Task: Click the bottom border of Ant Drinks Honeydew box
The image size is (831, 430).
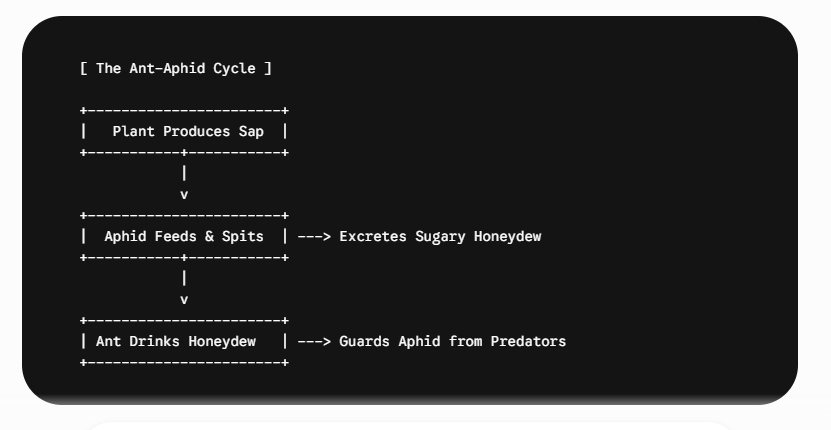Action: 184,363
